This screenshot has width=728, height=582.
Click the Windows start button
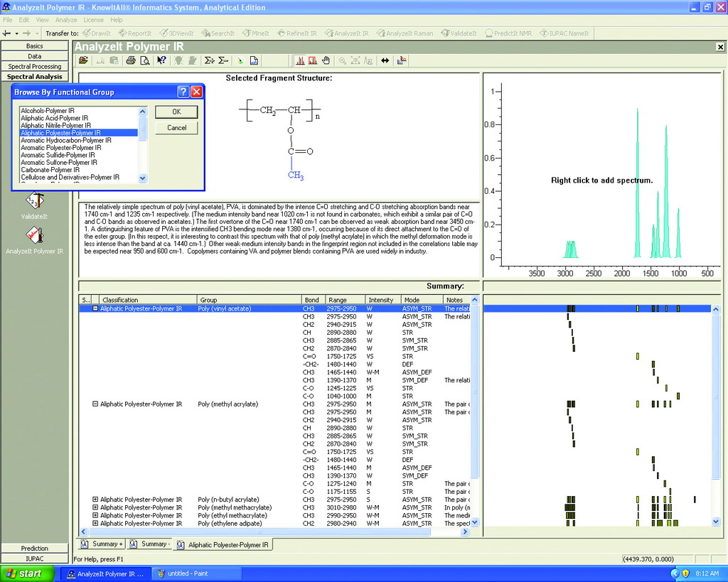tap(27, 573)
